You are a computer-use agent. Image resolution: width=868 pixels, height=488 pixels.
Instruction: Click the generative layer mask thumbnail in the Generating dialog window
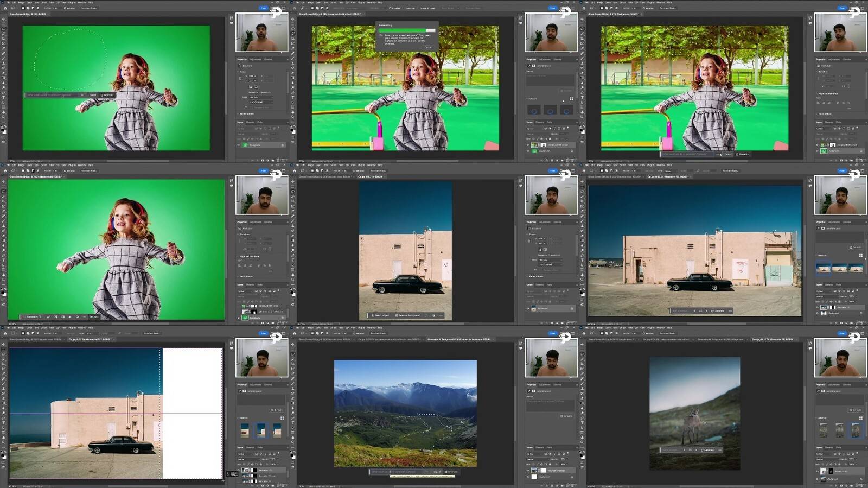pyautogui.click(x=543, y=145)
